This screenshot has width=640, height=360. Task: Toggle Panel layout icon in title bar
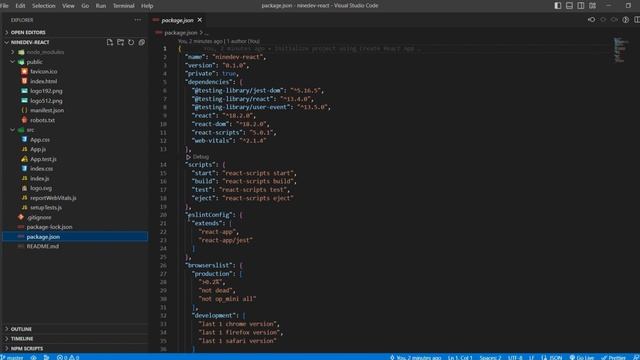[x=569, y=6]
